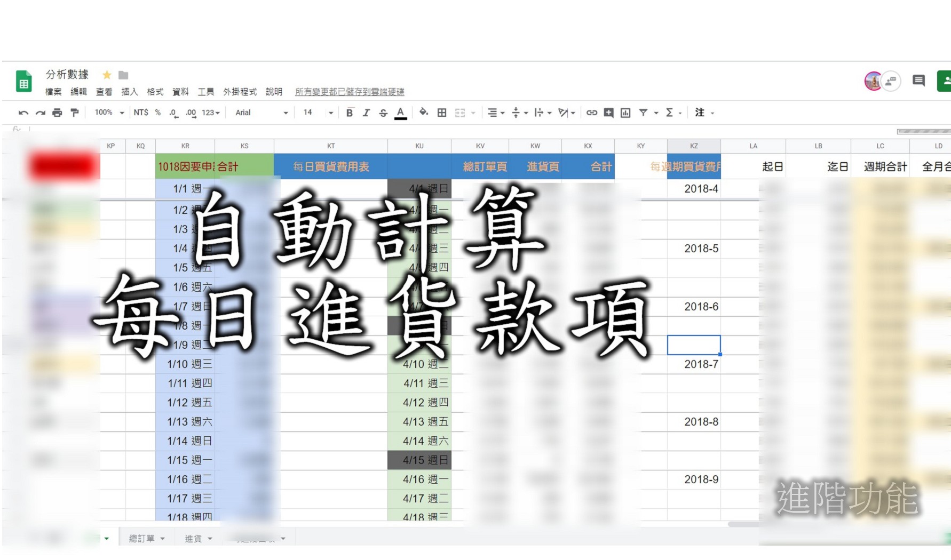Toggle strikethrough formatting

point(383,113)
